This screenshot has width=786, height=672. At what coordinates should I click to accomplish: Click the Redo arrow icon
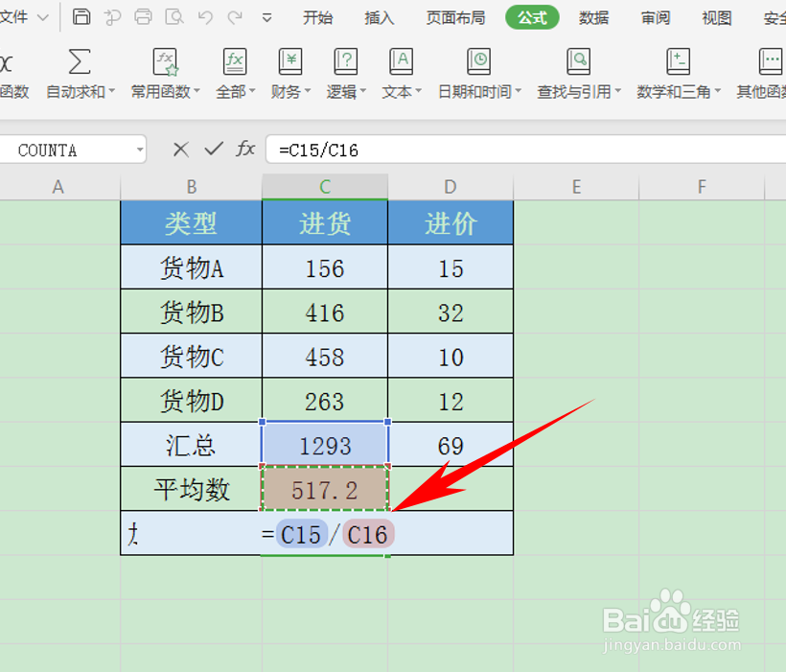[235, 17]
